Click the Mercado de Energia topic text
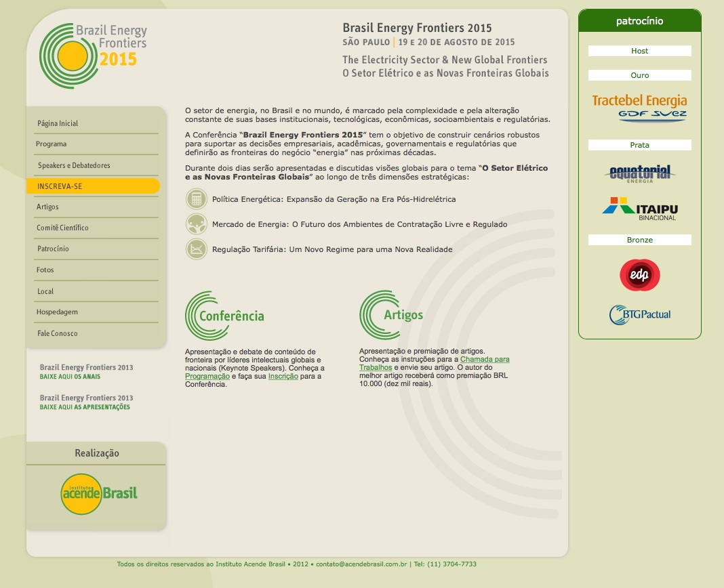The width and height of the screenshot is (724, 588). pyautogui.click(x=360, y=224)
